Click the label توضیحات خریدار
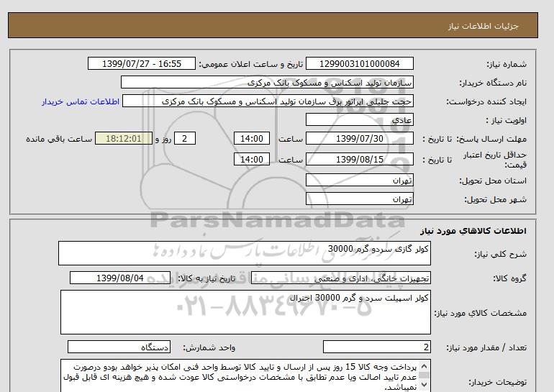This screenshot has width=554, height=392. 497,382
